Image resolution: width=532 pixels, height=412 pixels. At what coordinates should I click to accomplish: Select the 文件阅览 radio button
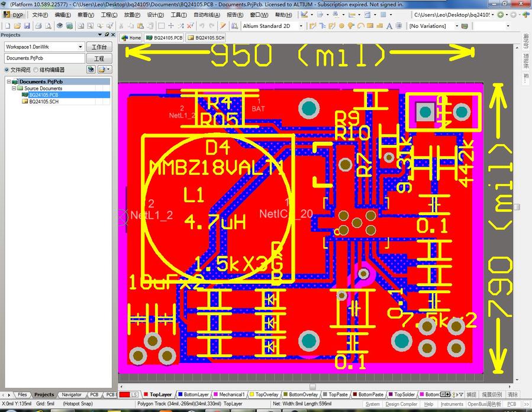(7, 70)
